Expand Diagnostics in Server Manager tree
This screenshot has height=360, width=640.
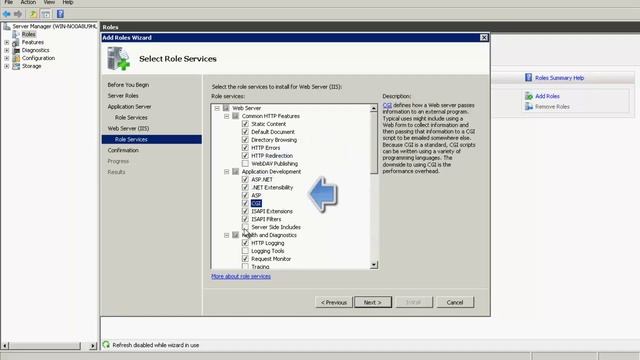click(x=7, y=50)
